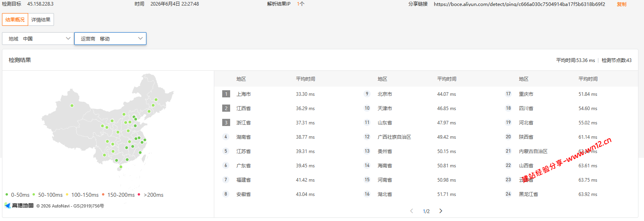This screenshot has height=221, width=644.
Task: Open the 结果概况 tab
Action: [15, 19]
